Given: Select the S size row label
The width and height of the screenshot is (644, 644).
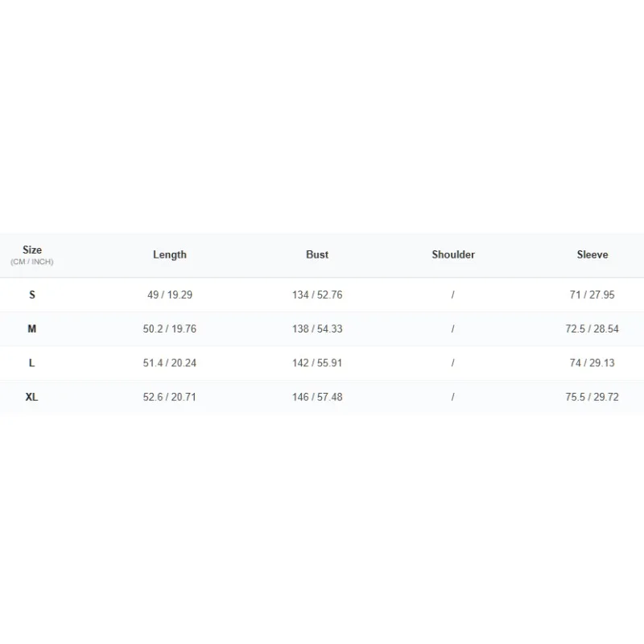Looking at the screenshot, I should [x=32, y=295].
